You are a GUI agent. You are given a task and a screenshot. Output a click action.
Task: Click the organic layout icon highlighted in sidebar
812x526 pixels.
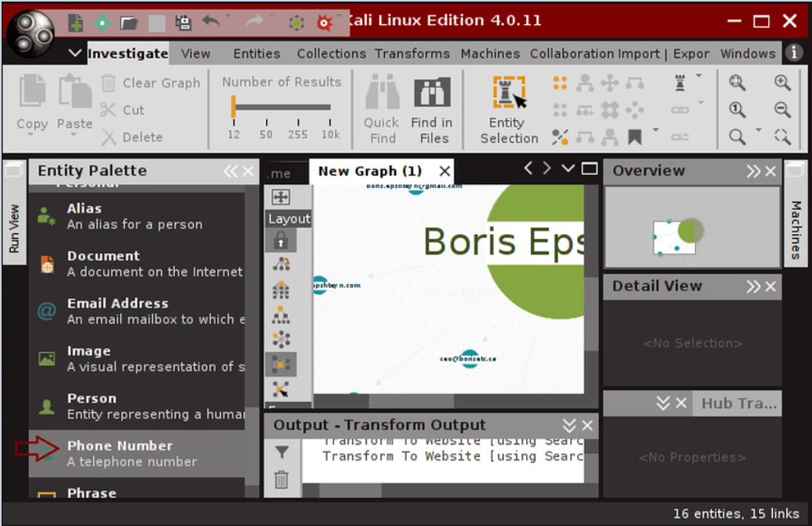click(280, 364)
